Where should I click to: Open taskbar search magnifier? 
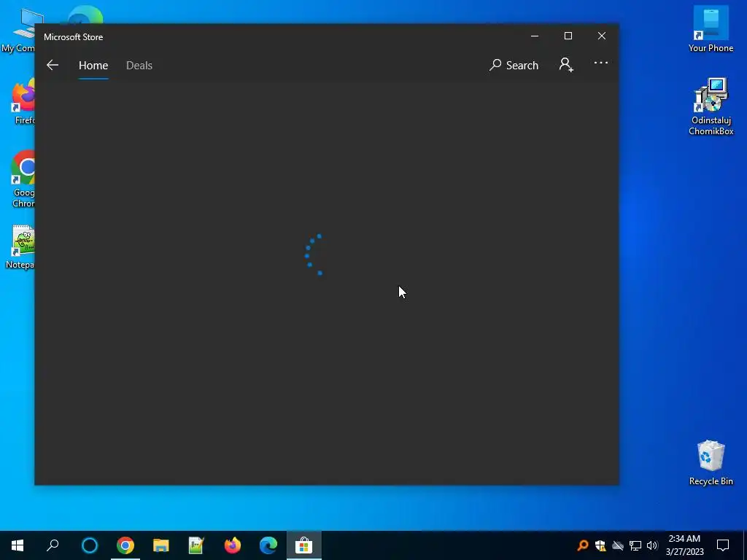pyautogui.click(x=53, y=545)
